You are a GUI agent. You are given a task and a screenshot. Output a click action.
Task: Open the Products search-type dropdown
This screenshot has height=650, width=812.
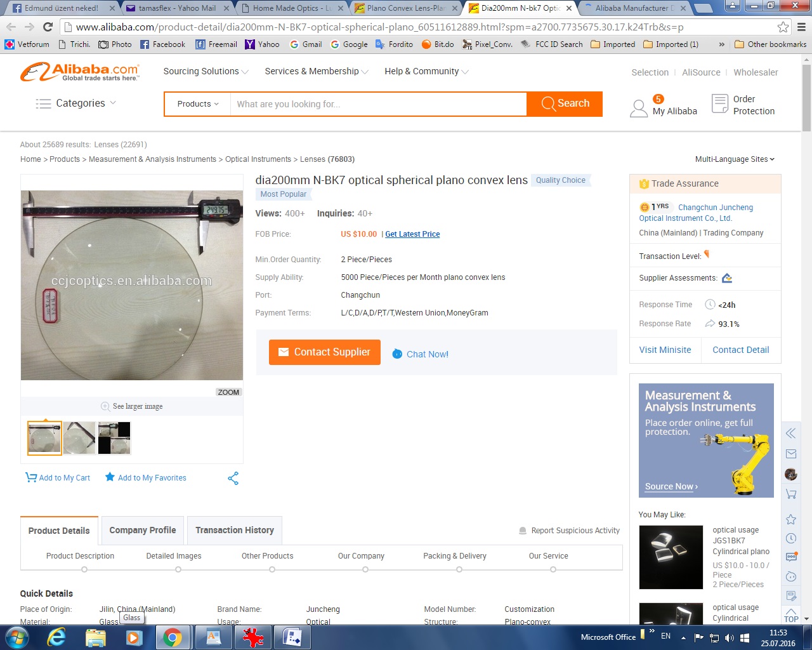(198, 104)
